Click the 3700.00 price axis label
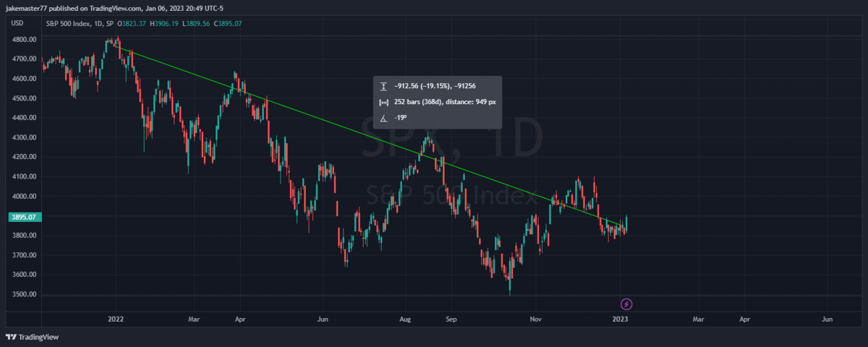The image size is (868, 347). tap(24, 255)
